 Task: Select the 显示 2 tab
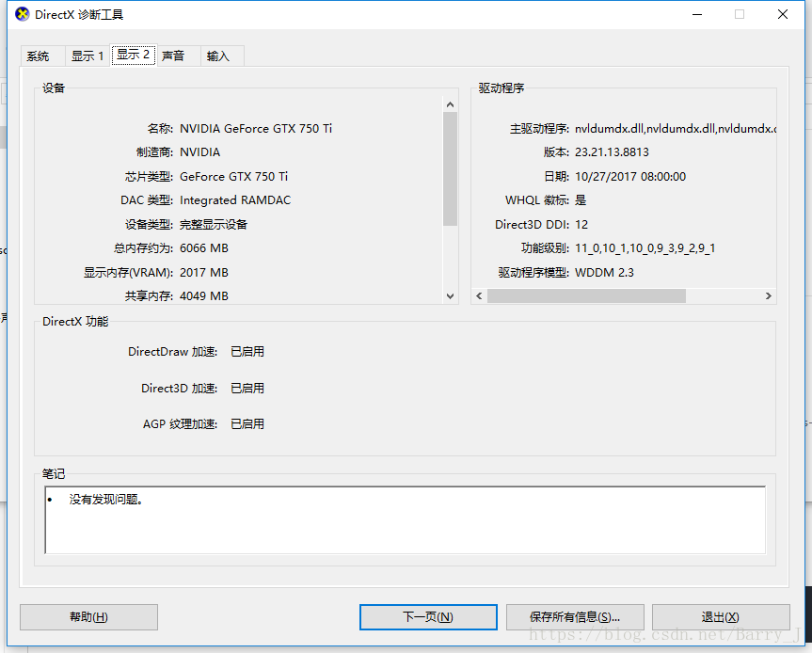pos(133,55)
